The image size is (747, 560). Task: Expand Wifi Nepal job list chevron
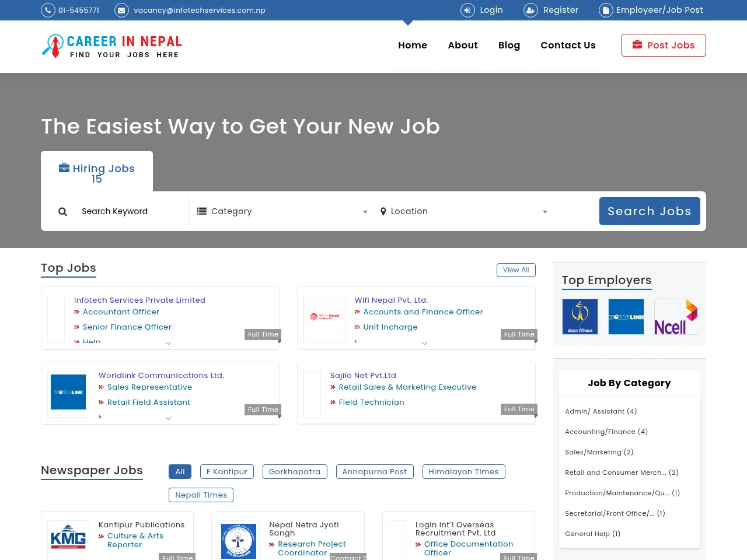(x=424, y=344)
